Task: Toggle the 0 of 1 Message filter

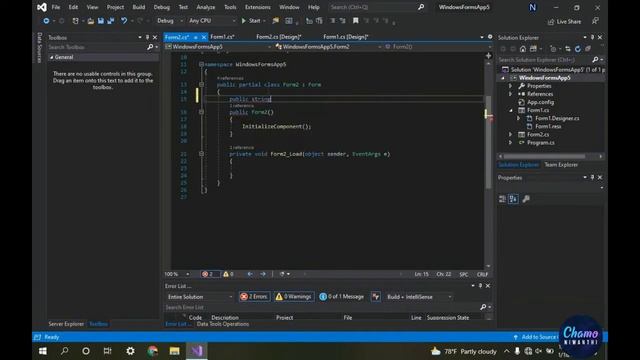Action: click(342, 297)
